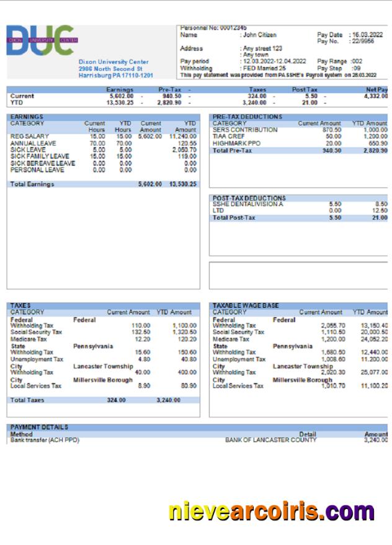
Task: Select the SERS CONTRIBUTION deduction line
Action: [245, 130]
